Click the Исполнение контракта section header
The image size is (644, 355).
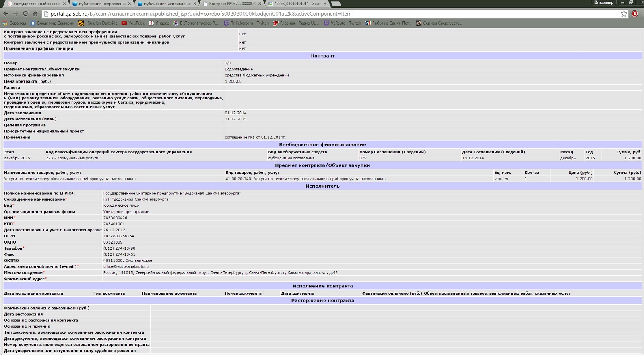[322, 286]
